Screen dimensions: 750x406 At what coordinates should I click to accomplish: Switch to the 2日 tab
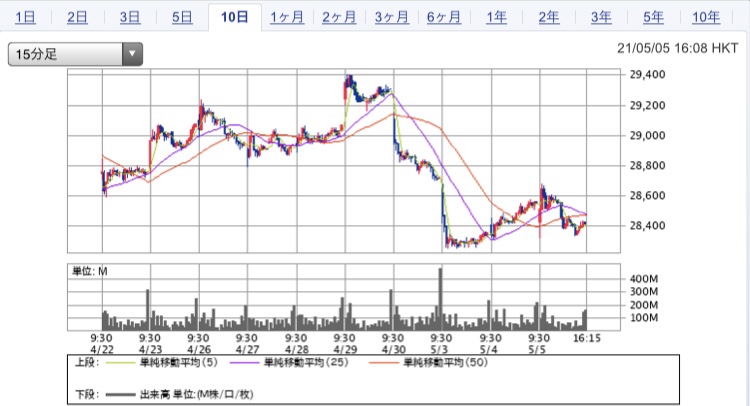click(77, 17)
